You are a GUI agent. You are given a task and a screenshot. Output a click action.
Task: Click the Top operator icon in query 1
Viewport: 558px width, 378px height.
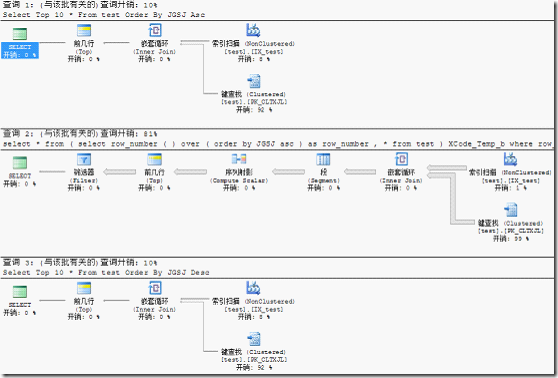click(84, 30)
